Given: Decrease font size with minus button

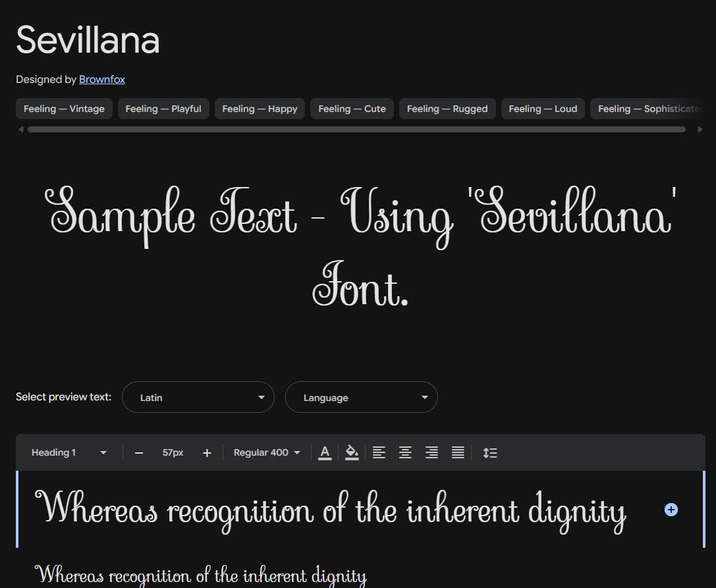Looking at the screenshot, I should [139, 453].
